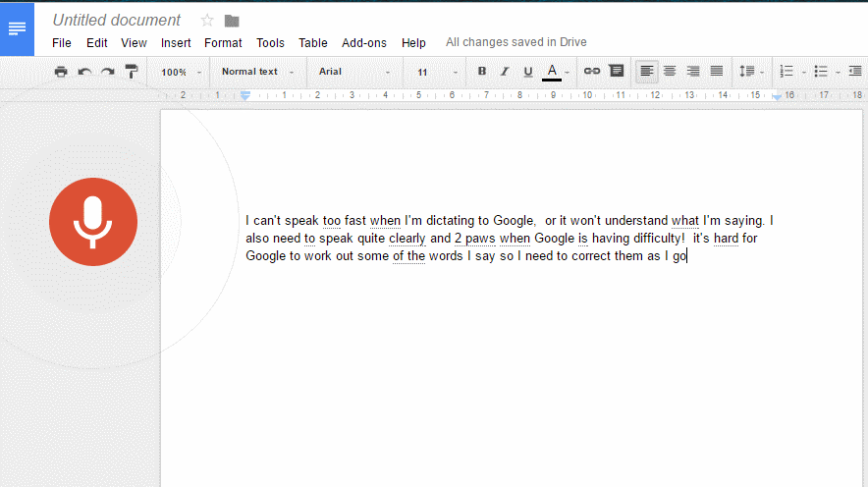Open the Help menu

[413, 42]
